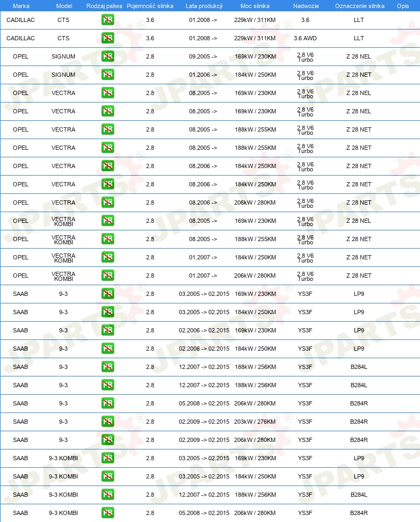Screen dimensions: 420x522
Task: Select 'LP9' in 9-3 Kombi 184kW row
Action: (359, 476)
